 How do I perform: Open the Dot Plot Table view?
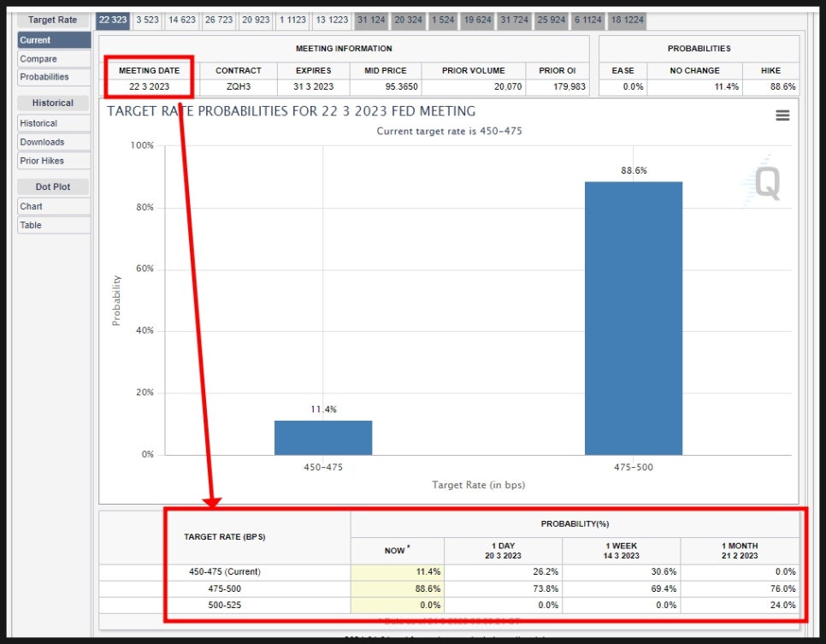coord(54,225)
